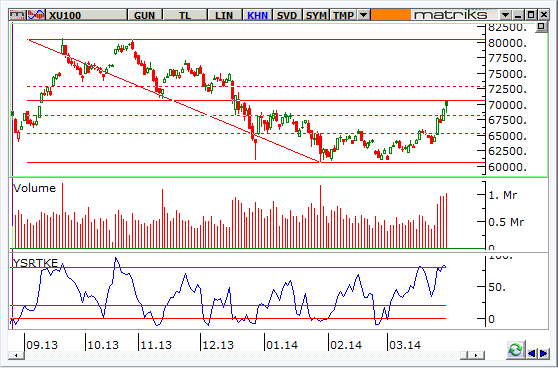Image resolution: width=558 pixels, height=368 pixels.
Task: Click the 82500 price axis label
Action: tap(507, 28)
